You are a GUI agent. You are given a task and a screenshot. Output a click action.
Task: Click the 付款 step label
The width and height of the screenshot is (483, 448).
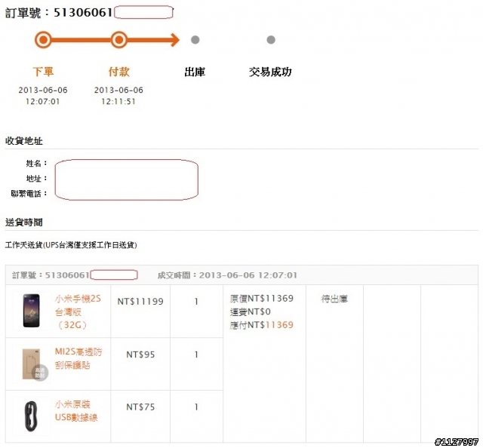(x=119, y=72)
